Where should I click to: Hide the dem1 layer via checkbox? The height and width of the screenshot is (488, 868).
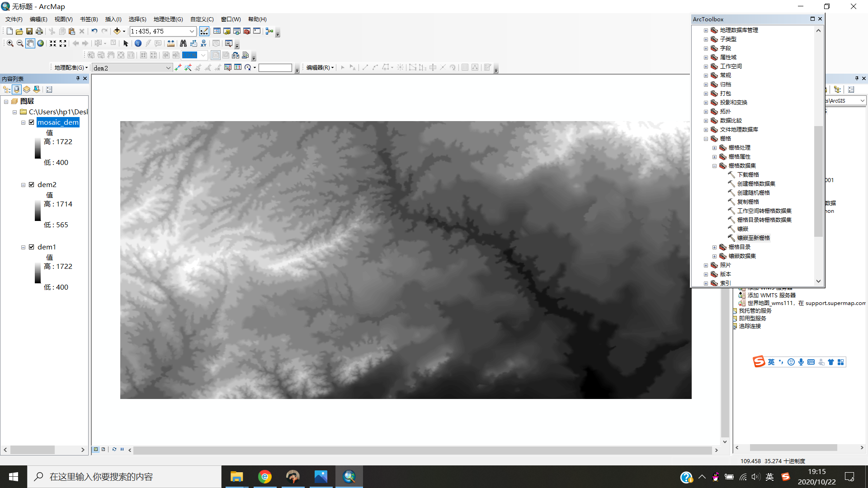point(32,247)
